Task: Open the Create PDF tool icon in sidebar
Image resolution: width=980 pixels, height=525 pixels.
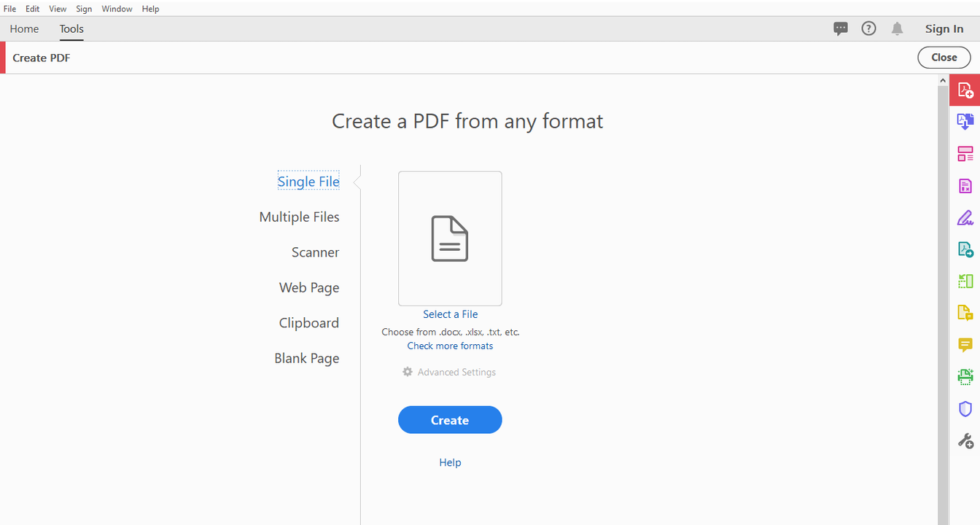Action: (x=965, y=90)
